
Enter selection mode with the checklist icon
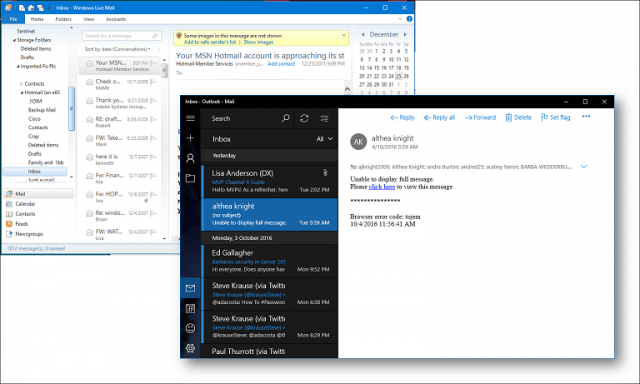tap(324, 118)
